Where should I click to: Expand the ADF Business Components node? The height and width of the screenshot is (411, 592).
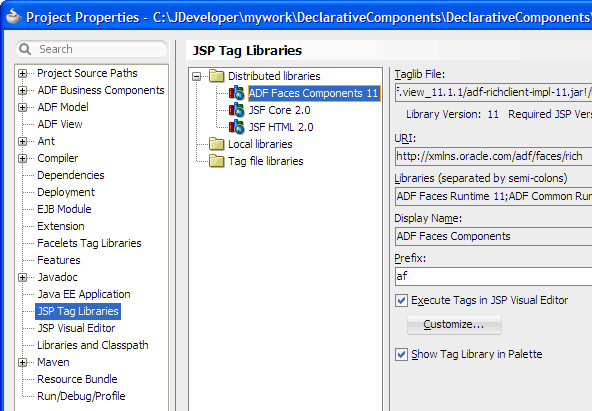(23, 90)
